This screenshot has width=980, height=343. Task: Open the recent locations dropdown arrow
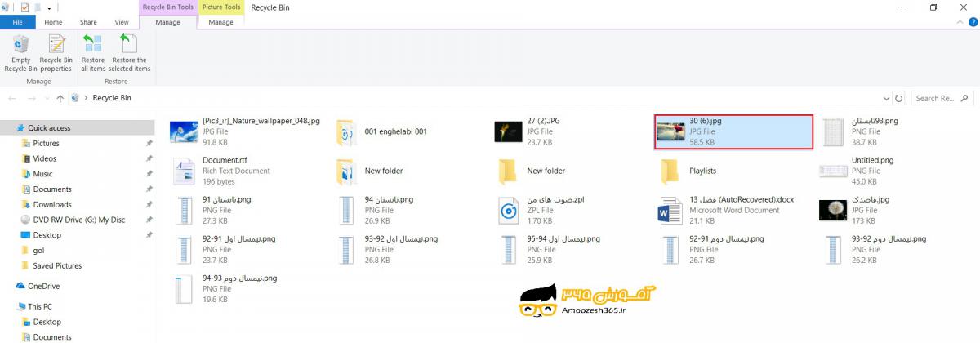click(46, 98)
